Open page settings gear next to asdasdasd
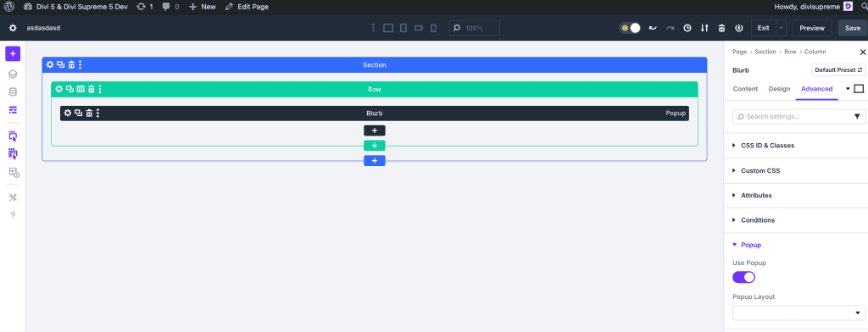 click(13, 28)
